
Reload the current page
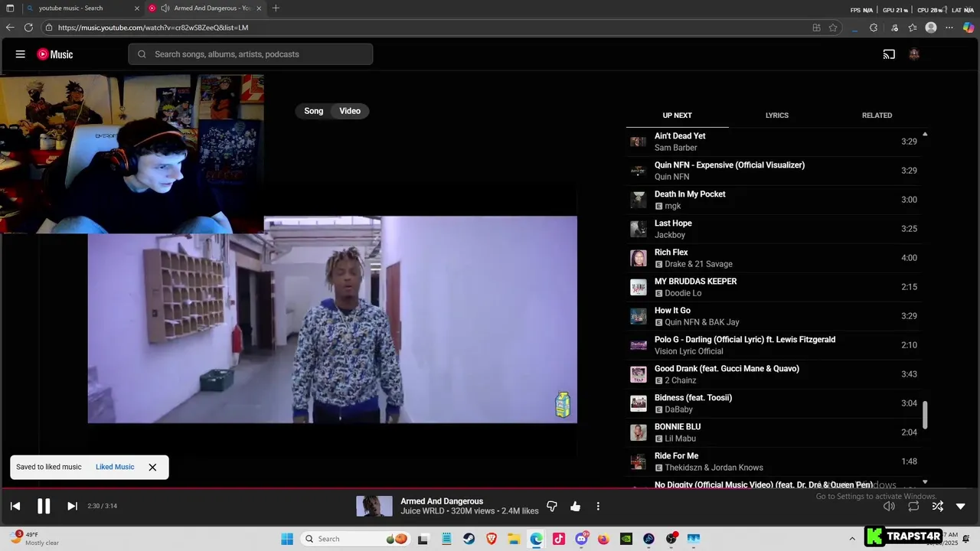pos(28,28)
